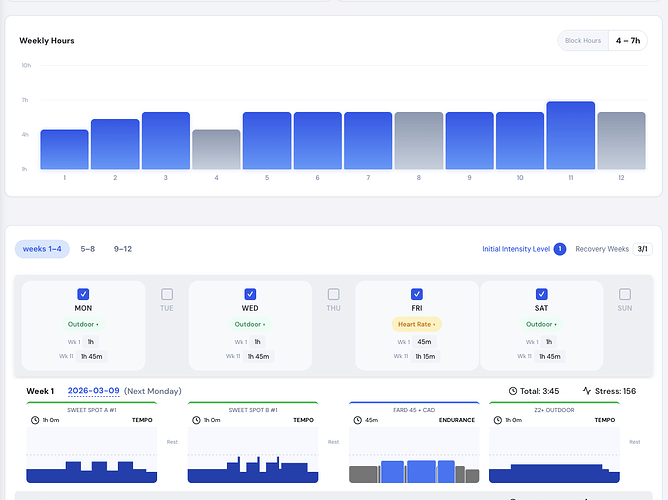Screen dimensions: 668x500
Task: Click the Initial Intensity Level badge 1
Action: (x=560, y=249)
